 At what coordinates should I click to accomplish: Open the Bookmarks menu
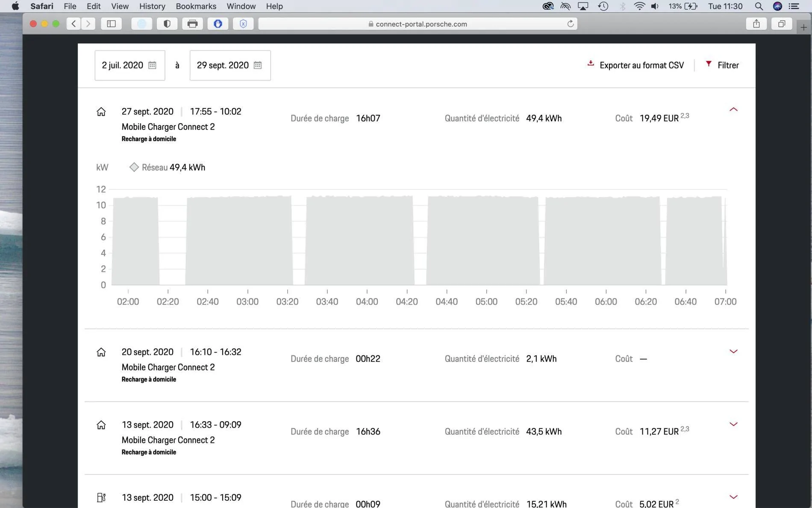tap(196, 6)
